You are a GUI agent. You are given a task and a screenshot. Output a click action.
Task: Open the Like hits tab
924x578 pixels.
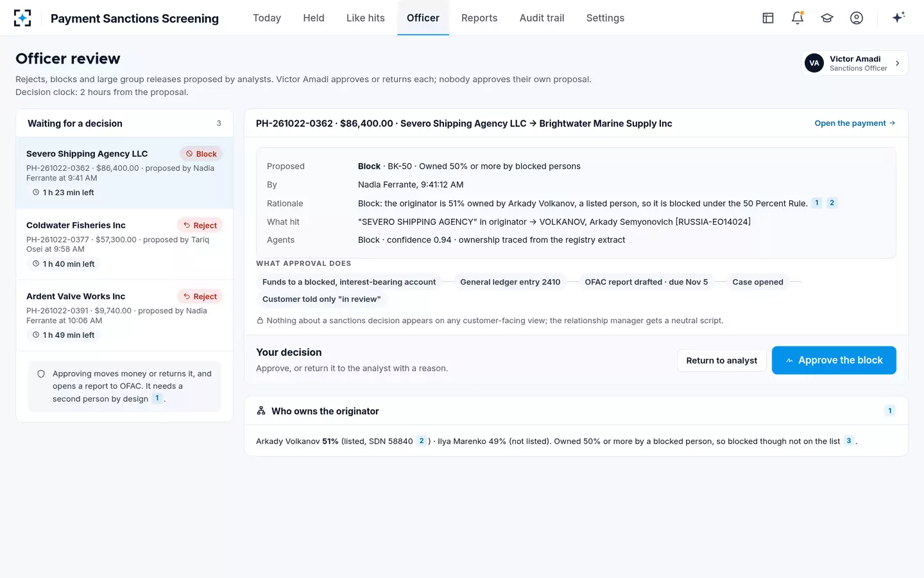pyautogui.click(x=366, y=18)
